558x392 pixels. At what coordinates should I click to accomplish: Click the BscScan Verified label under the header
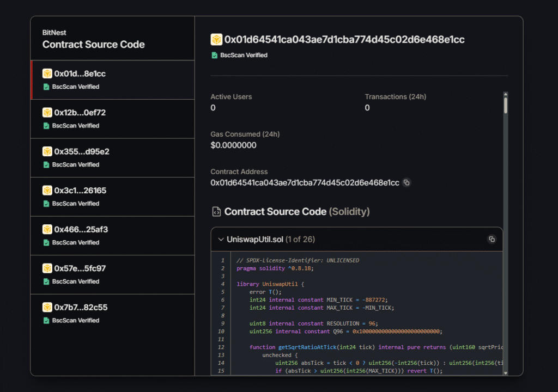(x=244, y=55)
